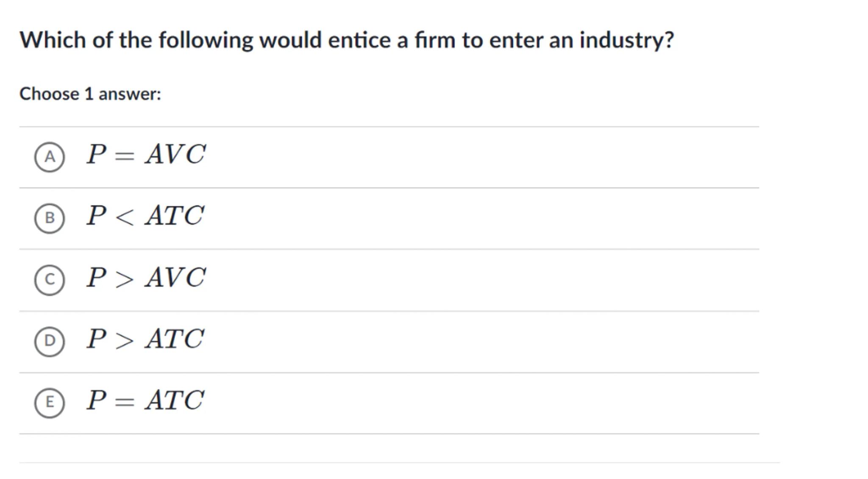Image resolution: width=868 pixels, height=479 pixels.
Task: Click the question heading text
Action: point(346,41)
